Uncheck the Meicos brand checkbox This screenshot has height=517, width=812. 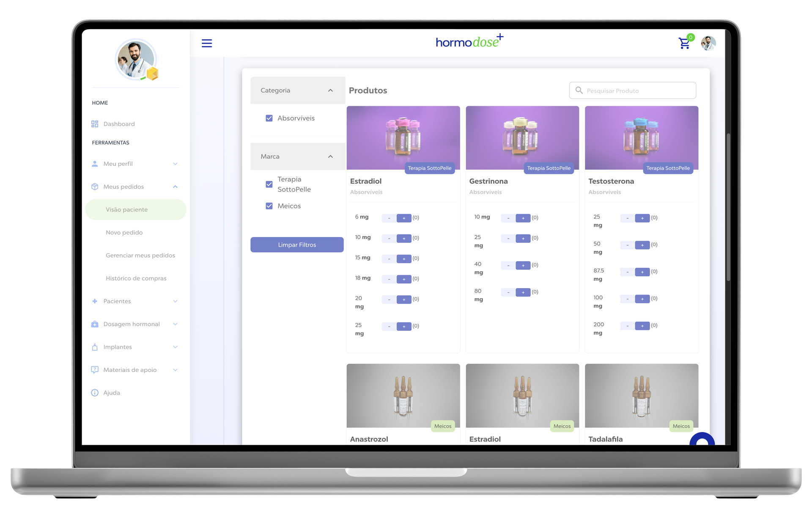click(x=269, y=206)
